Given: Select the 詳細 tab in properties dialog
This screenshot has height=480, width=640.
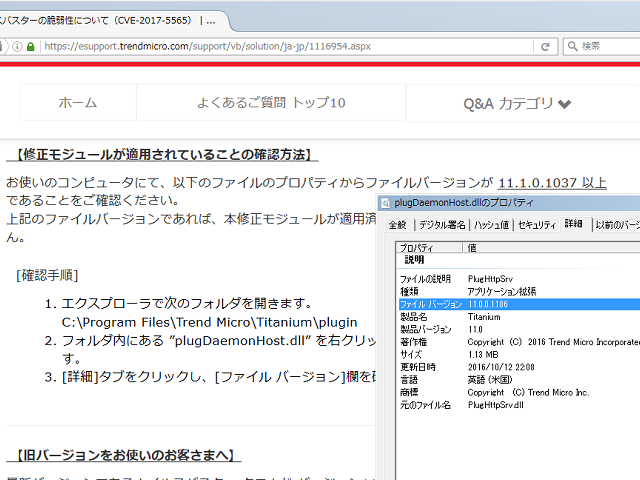Looking at the screenshot, I should [x=573, y=223].
